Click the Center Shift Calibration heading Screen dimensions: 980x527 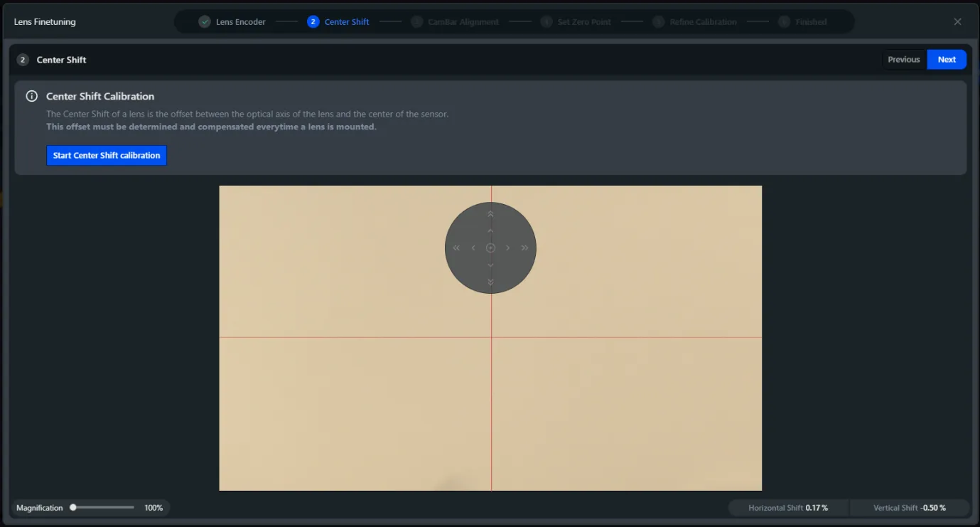(x=100, y=96)
